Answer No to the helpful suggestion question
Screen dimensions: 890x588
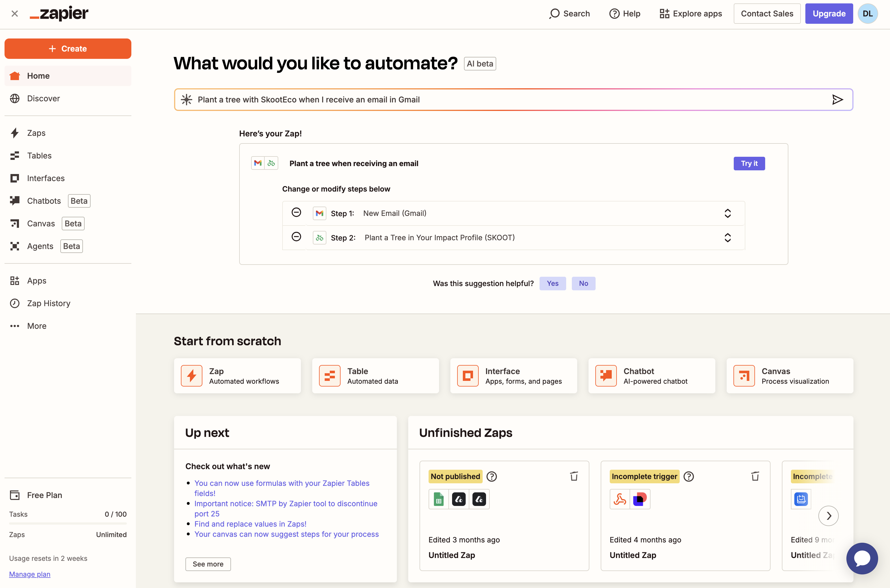pyautogui.click(x=583, y=284)
